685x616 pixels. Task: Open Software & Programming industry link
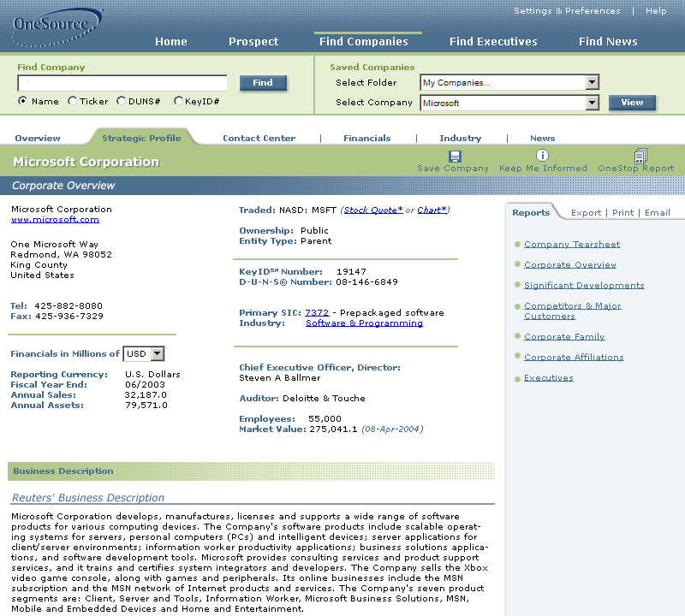tap(364, 323)
